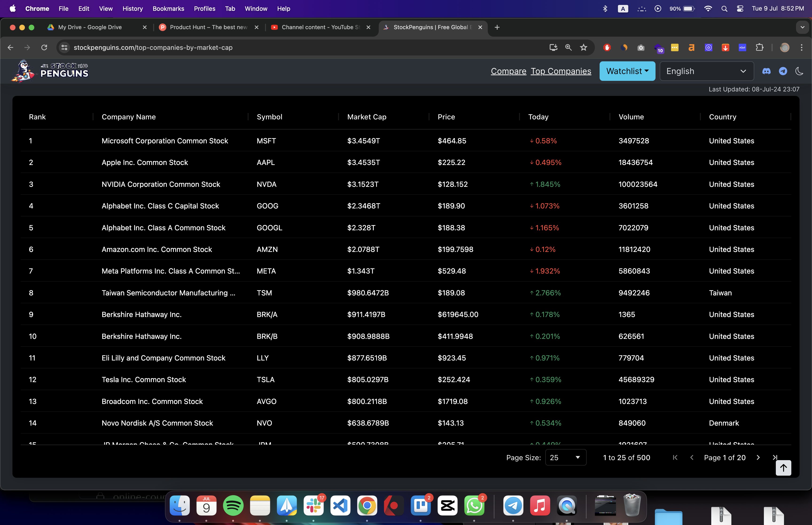
Task: Click the Top Companies link
Action: 561,71
